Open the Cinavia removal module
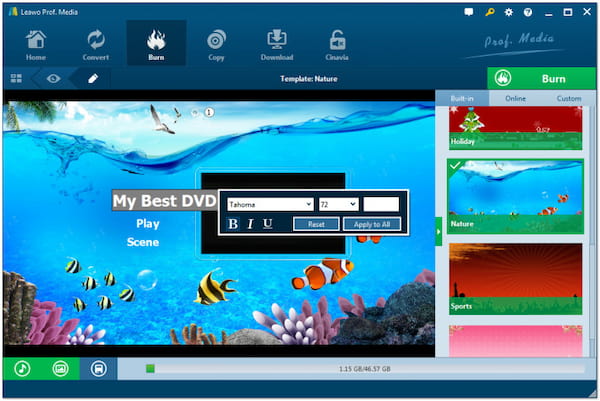The height and width of the screenshot is (401, 600). (x=337, y=44)
